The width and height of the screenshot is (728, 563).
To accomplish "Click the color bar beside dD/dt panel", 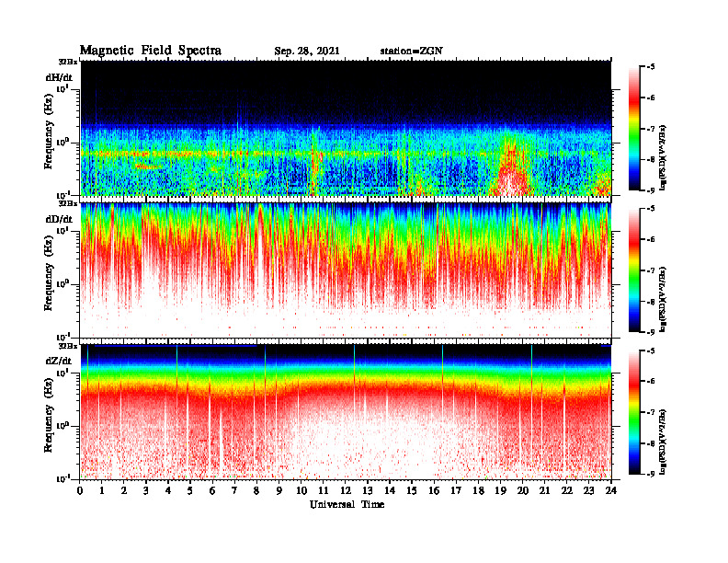I will (634, 270).
